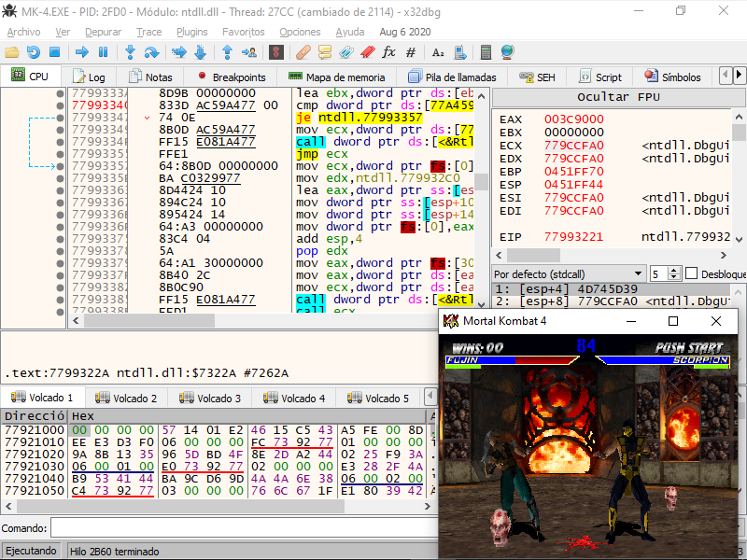Stop debugging with the square icon
The height and width of the screenshot is (560, 747).
[55, 52]
